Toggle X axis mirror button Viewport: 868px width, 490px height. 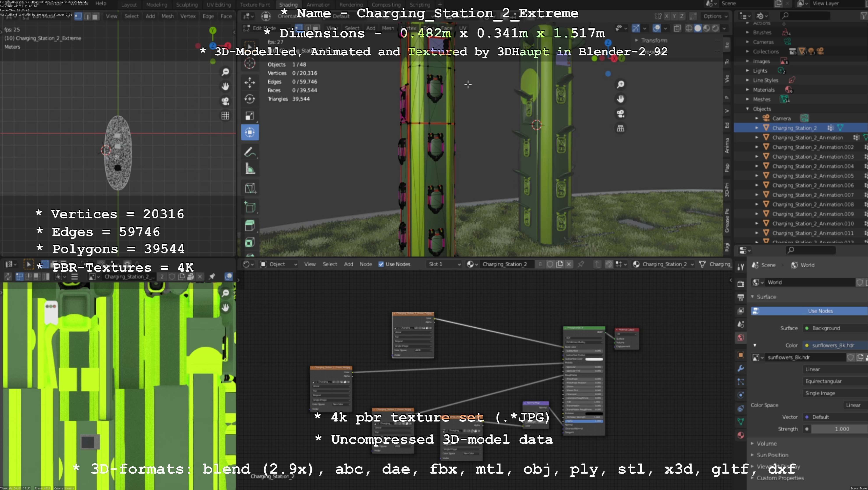point(667,16)
